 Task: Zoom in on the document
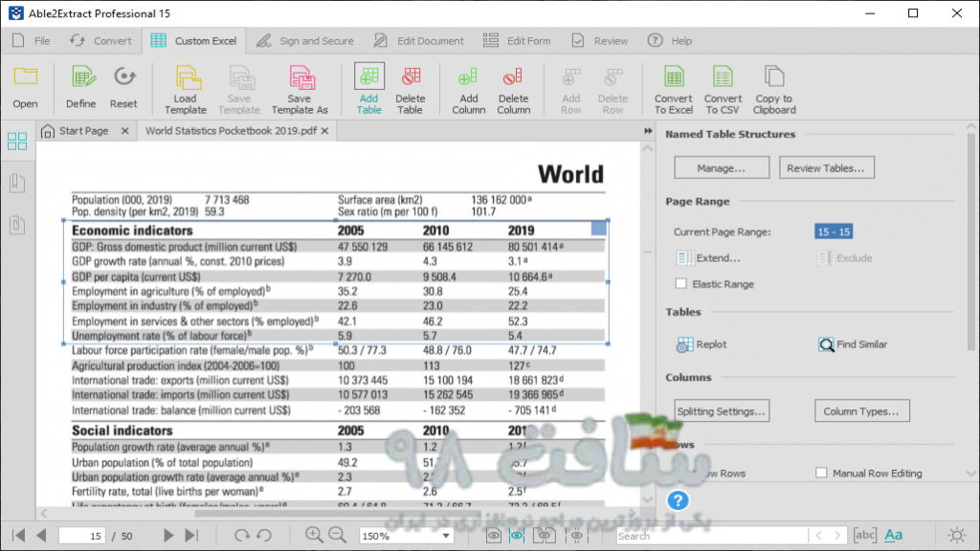(x=314, y=535)
